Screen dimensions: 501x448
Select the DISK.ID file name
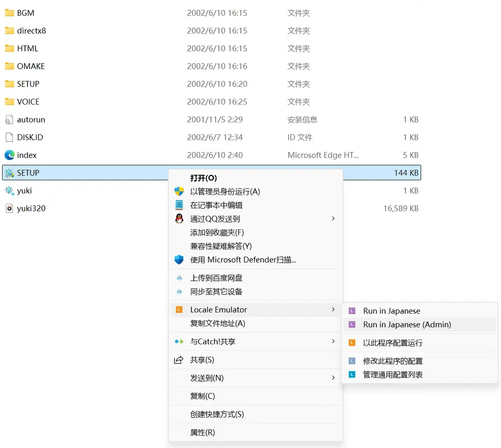point(30,137)
